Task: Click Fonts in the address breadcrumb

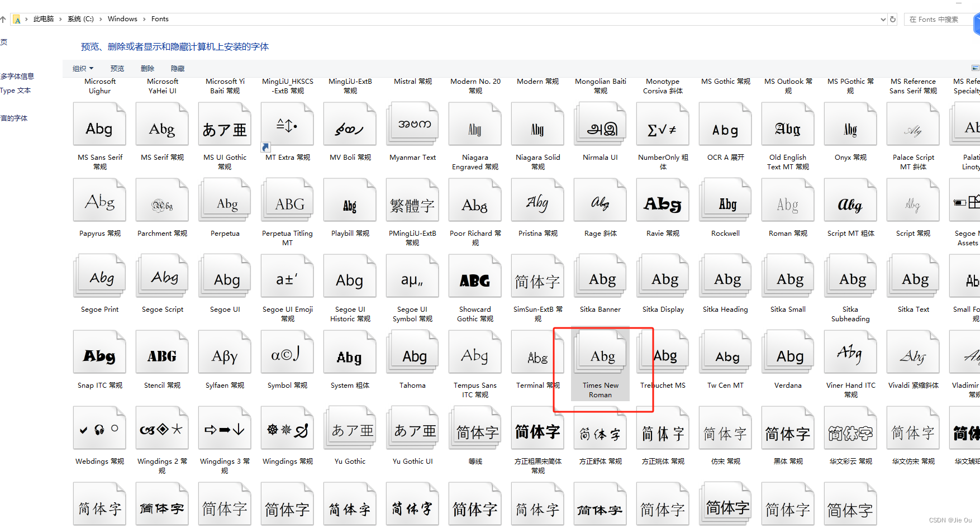Action: click(x=160, y=19)
